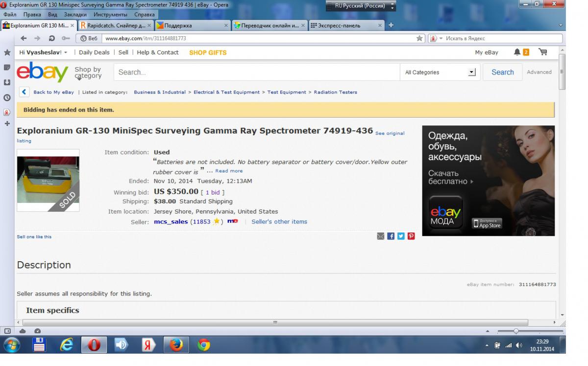Click the eBay search input field

click(256, 73)
